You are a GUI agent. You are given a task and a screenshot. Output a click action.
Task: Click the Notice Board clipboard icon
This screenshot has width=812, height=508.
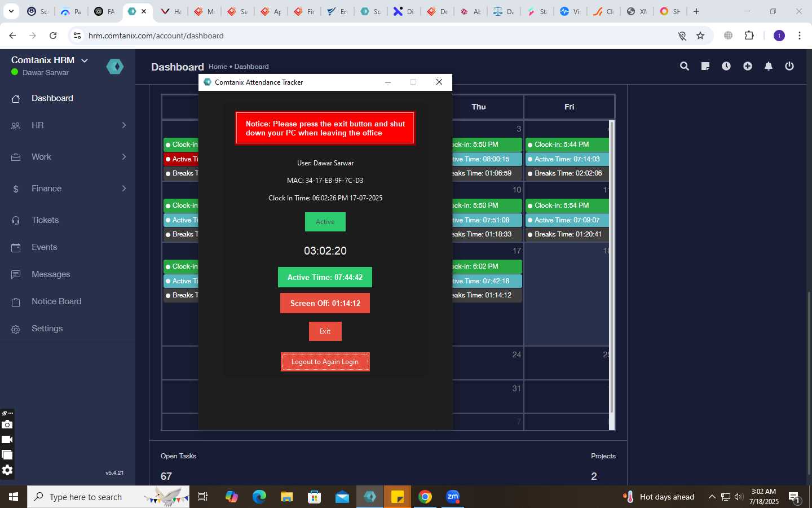(x=16, y=302)
